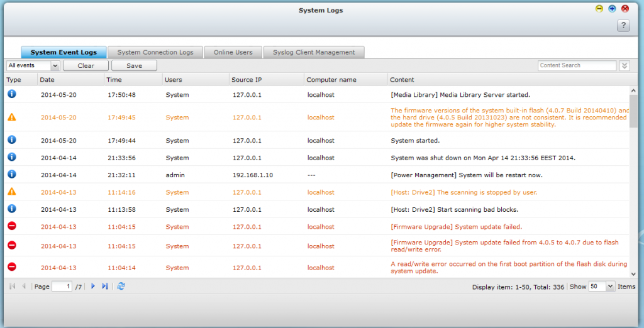Click the refresh icon in pagination bar
This screenshot has width=644, height=328.
(121, 286)
